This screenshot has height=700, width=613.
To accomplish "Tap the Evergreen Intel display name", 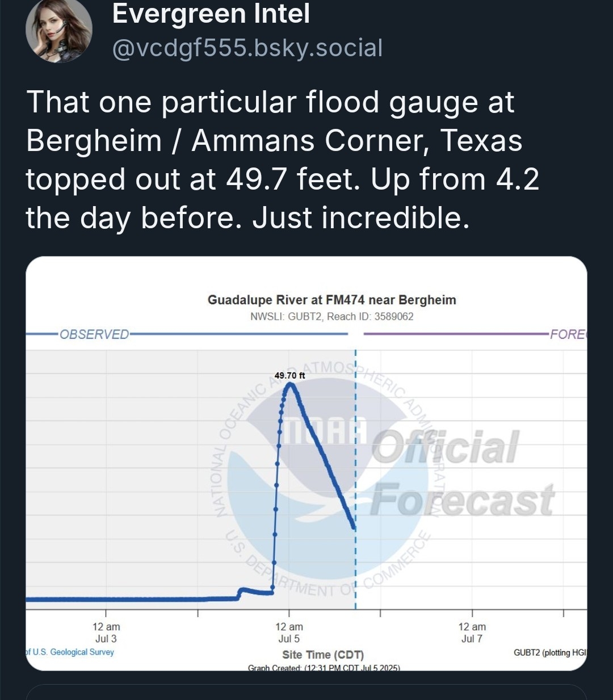I will tap(211, 14).
